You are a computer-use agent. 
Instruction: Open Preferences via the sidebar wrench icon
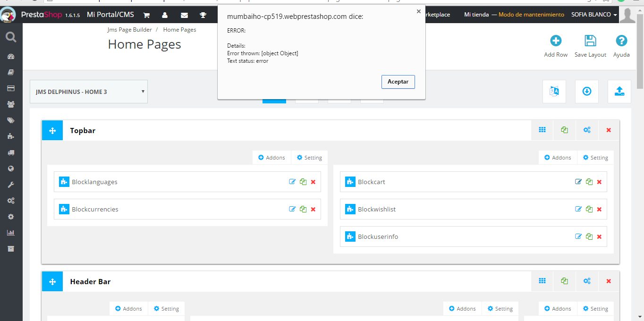coord(11,185)
